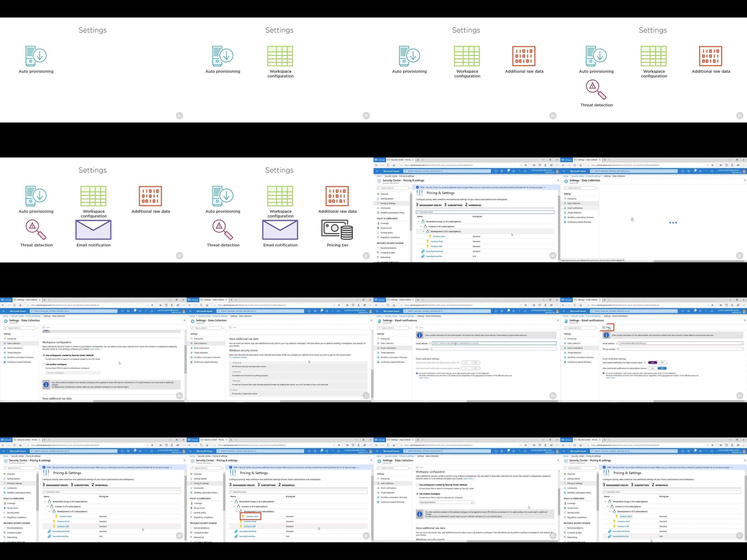Open tab list chevron in still-loading Data Collection browser
The height and width of the screenshot is (560, 747).
point(609,160)
